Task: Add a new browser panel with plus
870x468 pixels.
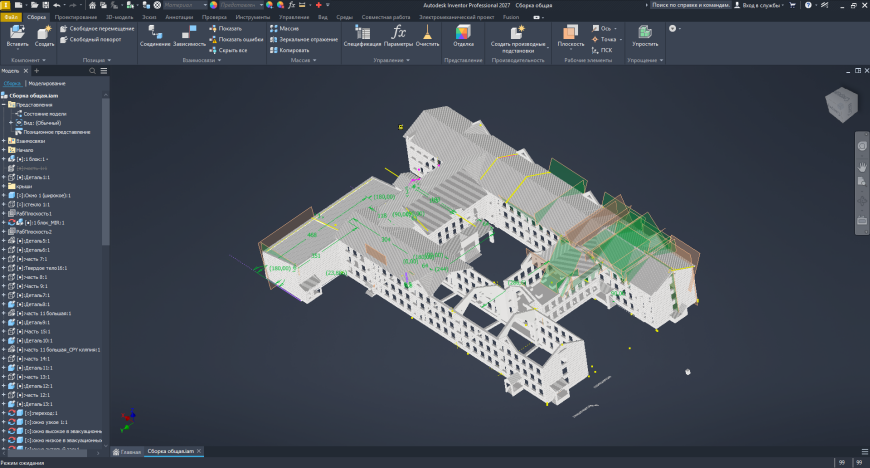Action: [x=37, y=71]
